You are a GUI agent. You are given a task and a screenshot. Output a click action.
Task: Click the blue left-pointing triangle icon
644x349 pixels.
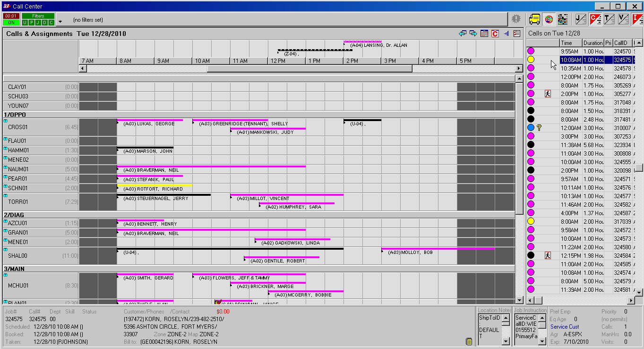coord(506,34)
